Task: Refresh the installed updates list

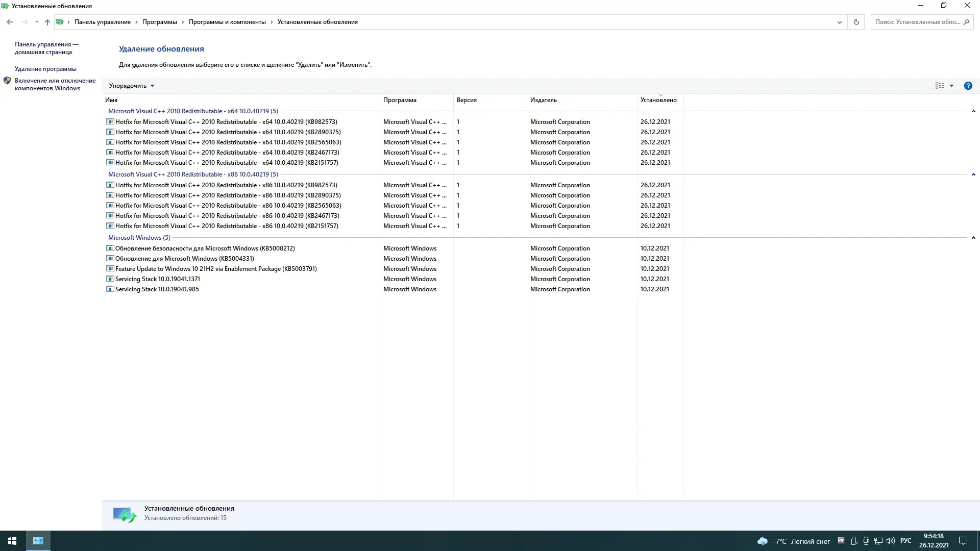Action: [856, 22]
